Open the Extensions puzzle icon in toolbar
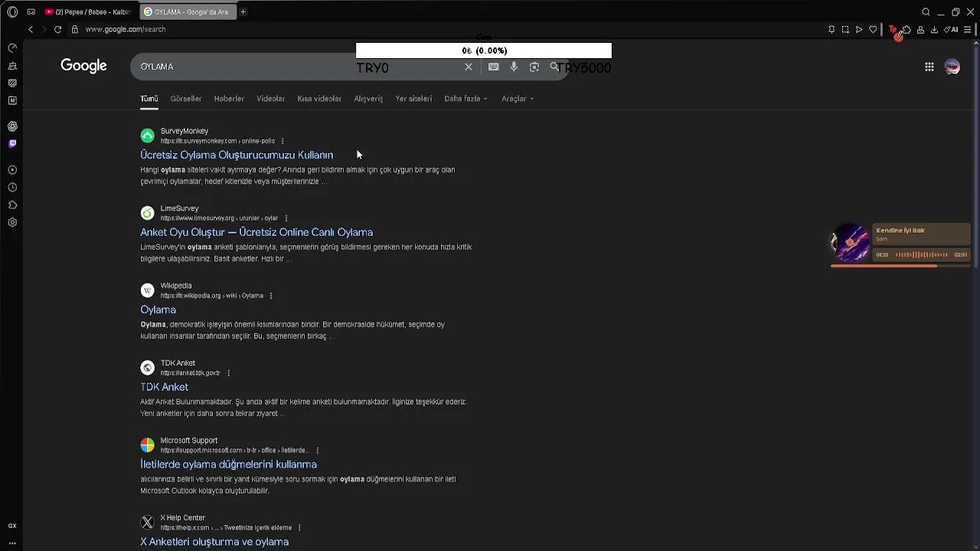The width and height of the screenshot is (980, 551). [906, 30]
